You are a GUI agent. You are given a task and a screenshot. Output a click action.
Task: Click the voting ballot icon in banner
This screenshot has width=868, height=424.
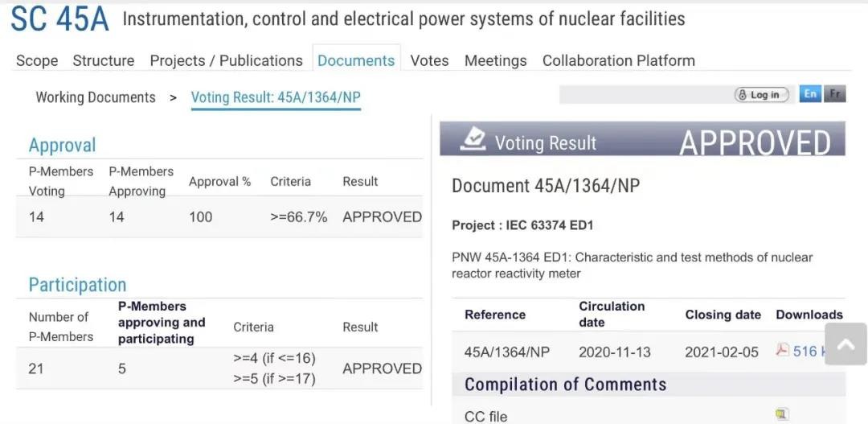coord(473,140)
